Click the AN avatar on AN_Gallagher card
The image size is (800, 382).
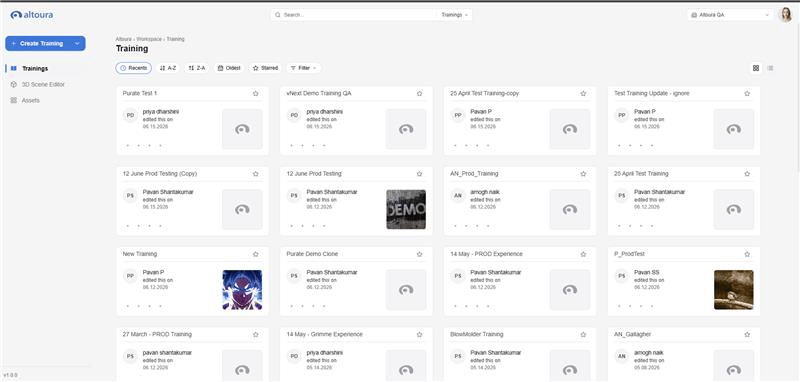(x=622, y=356)
